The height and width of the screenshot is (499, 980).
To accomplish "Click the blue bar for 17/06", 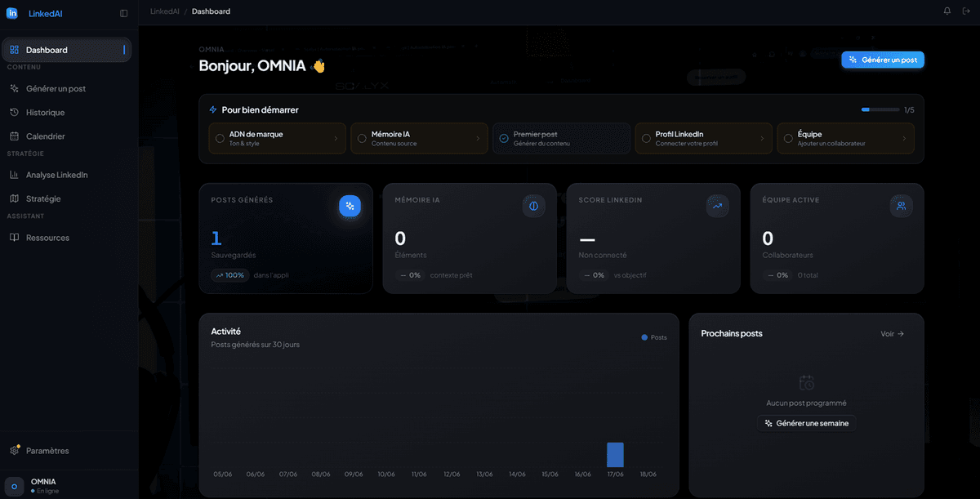I will coord(615,455).
